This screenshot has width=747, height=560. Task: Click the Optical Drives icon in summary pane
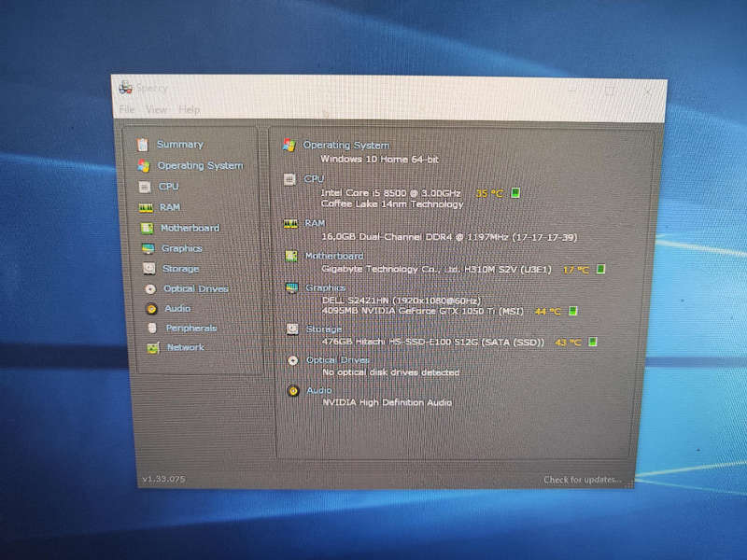point(293,360)
